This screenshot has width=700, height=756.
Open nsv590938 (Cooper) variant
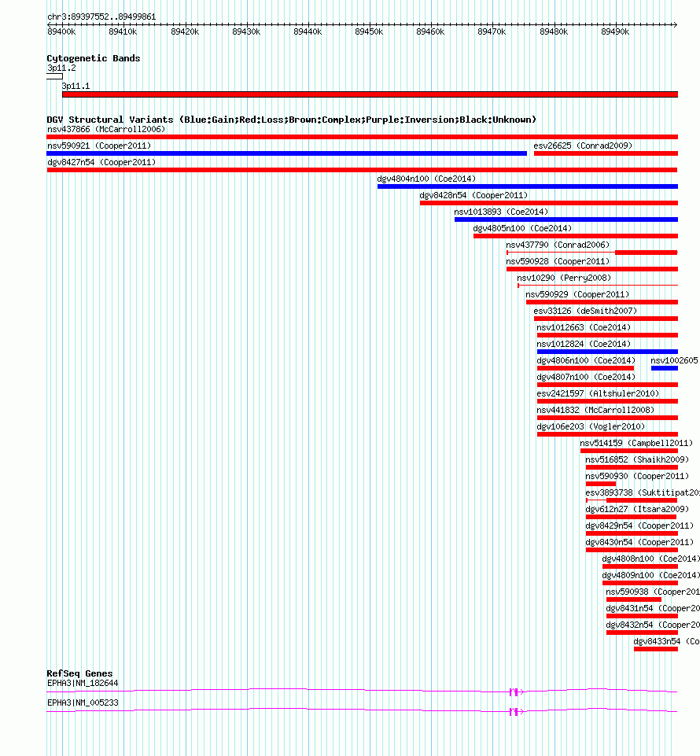(633, 599)
